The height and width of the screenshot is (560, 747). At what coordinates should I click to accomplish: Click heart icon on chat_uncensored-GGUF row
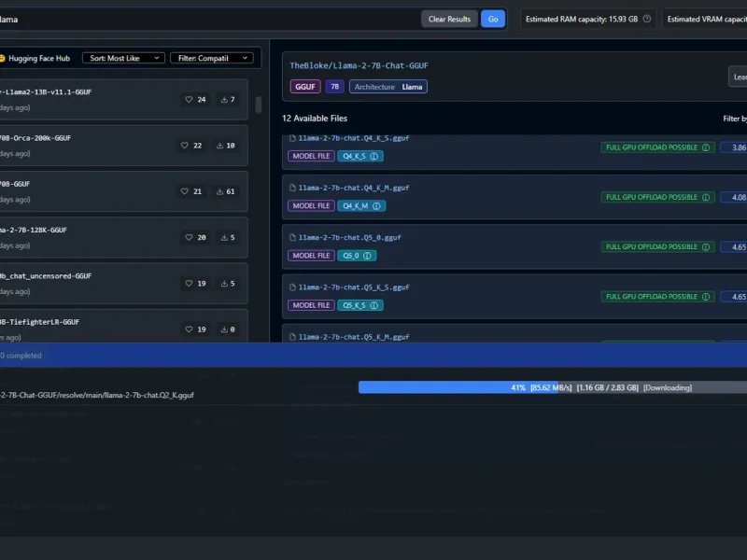[189, 284]
